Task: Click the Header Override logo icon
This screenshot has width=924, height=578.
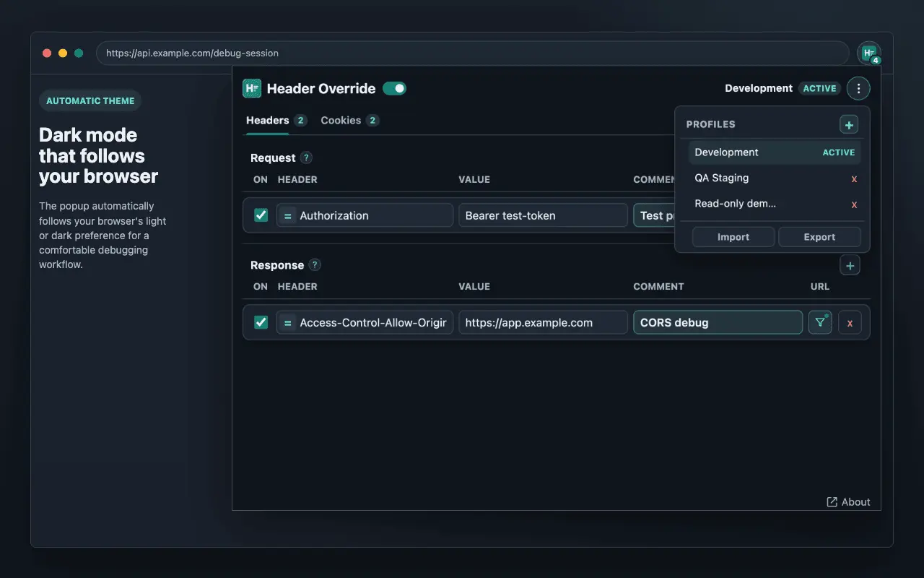Action: pyautogui.click(x=252, y=88)
